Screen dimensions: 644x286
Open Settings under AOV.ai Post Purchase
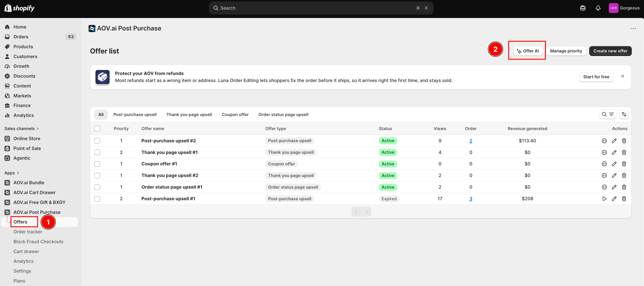[22, 271]
